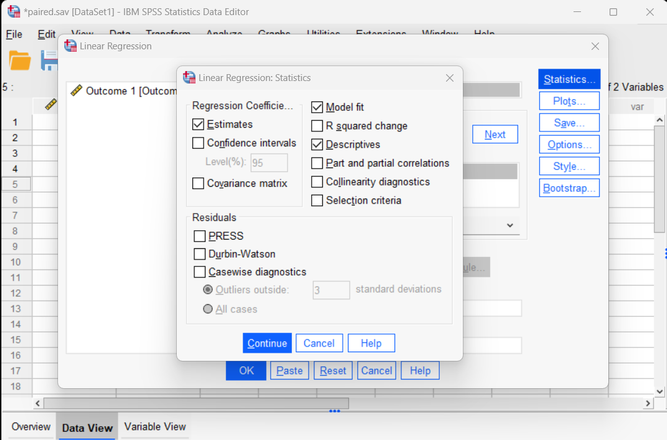Click OK in Linear Regression dialog
Viewport: 667px width, 440px height.
click(246, 371)
